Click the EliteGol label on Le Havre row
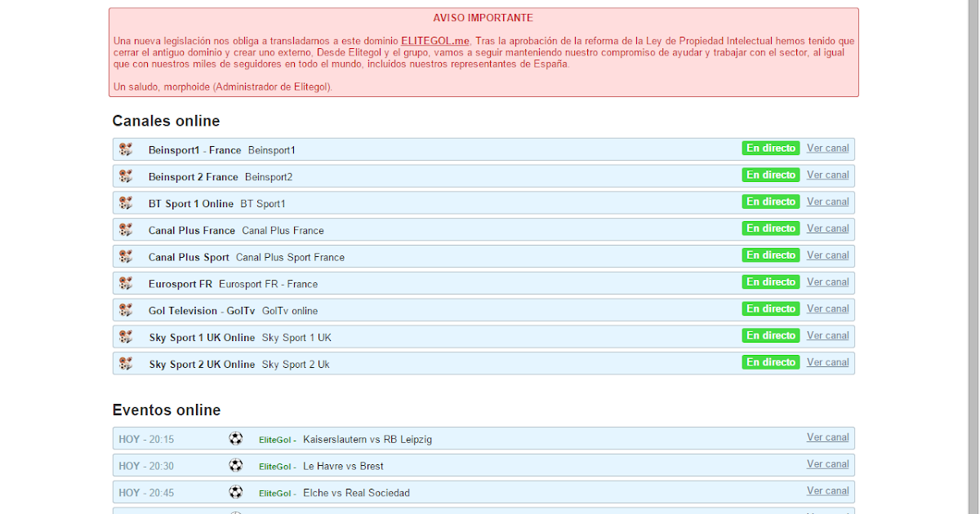Image resolution: width=980 pixels, height=514 pixels. coord(278,467)
